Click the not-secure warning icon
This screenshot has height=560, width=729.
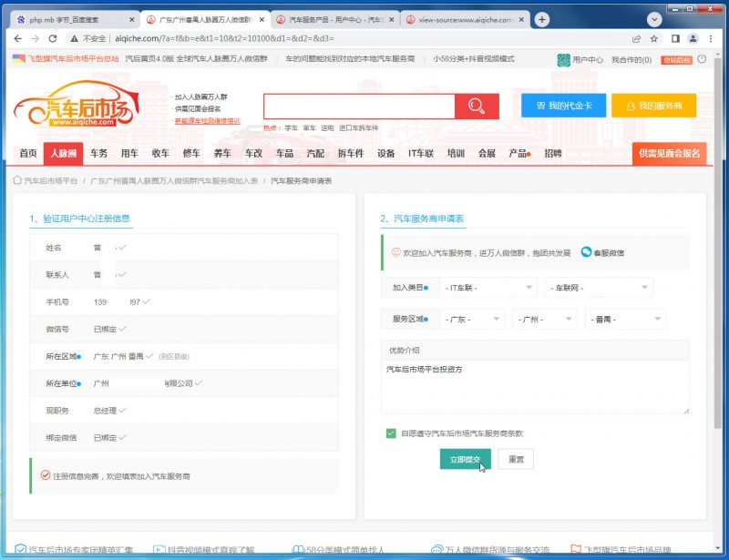pyautogui.click(x=74, y=38)
